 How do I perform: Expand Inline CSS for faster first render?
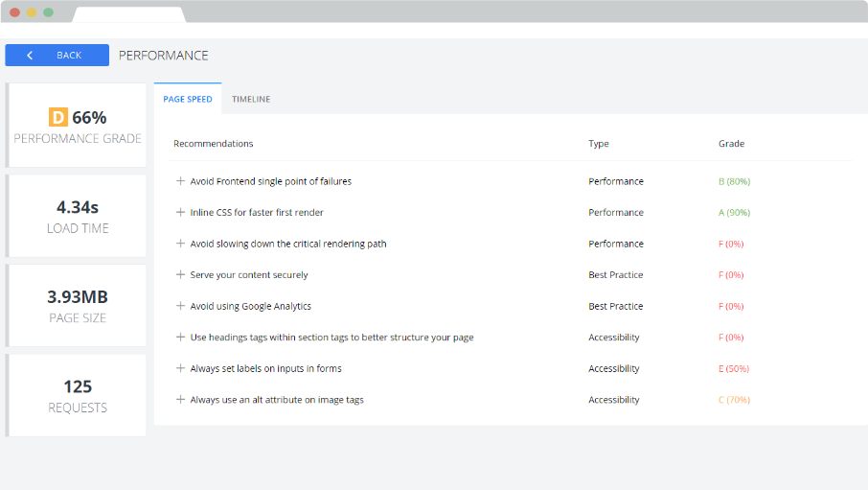(180, 212)
